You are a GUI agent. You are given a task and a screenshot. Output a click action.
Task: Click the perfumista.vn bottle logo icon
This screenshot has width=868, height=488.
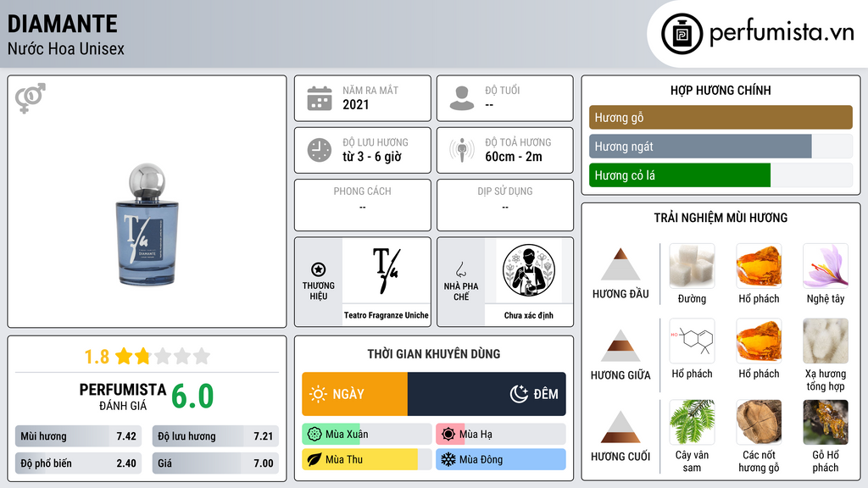coord(682,34)
